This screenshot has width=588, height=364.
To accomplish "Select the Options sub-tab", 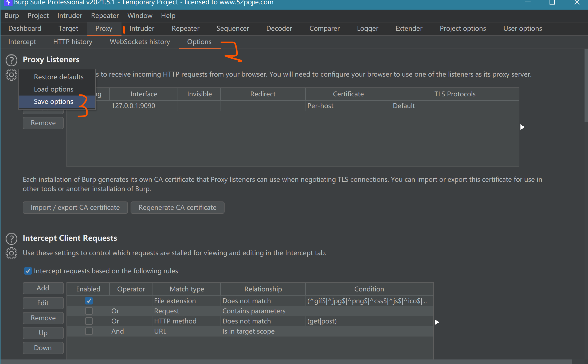I will pyautogui.click(x=199, y=42).
